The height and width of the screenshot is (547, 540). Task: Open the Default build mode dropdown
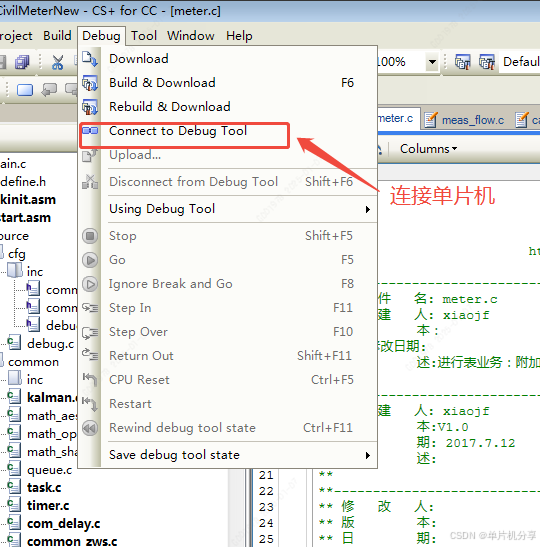point(520,62)
